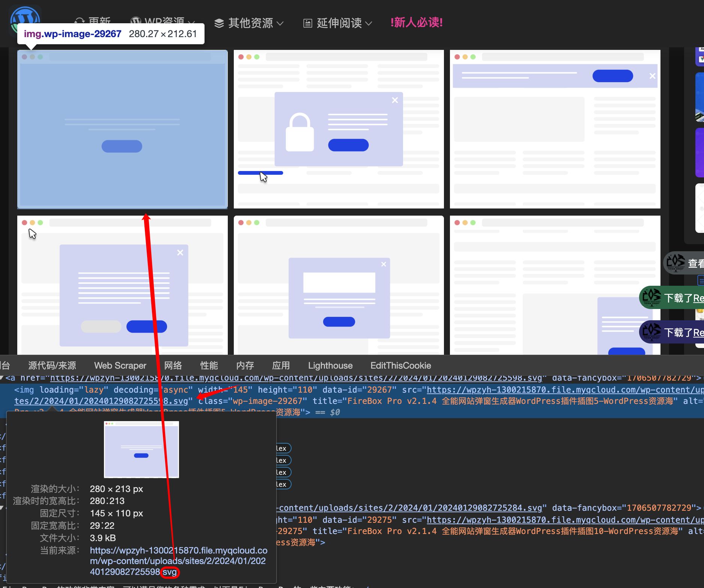Screen dimensions: 704x588
Task: Switch to the Web Scraper DevTools tab
Action: click(120, 366)
